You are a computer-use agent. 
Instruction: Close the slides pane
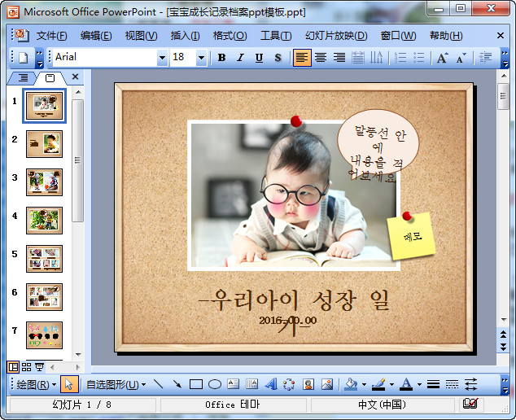(x=75, y=77)
